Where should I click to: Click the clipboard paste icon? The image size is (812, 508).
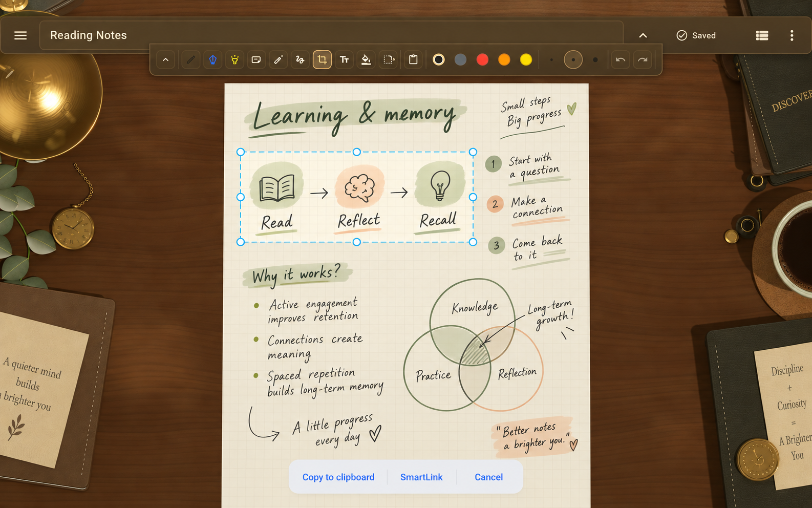[413, 60]
